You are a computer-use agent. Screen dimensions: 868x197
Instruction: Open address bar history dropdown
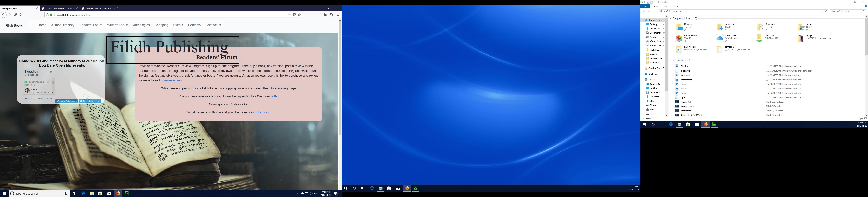[823, 11]
